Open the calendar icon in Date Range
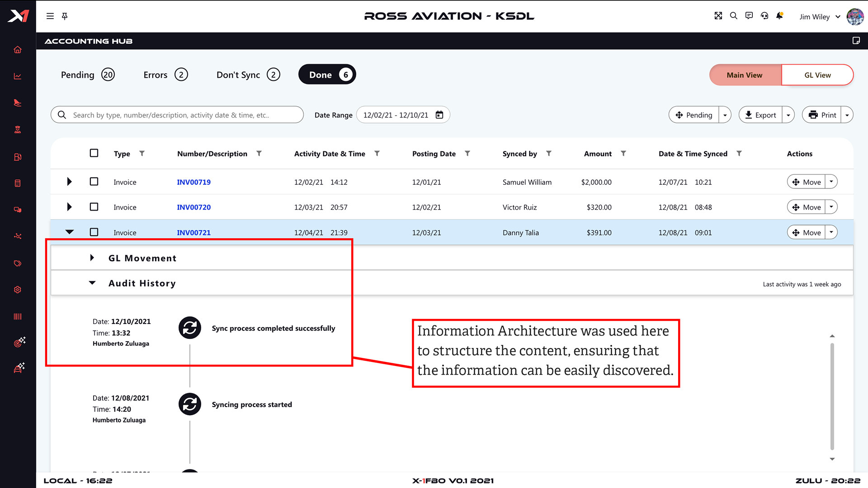The width and height of the screenshot is (868, 488). pyautogui.click(x=439, y=115)
